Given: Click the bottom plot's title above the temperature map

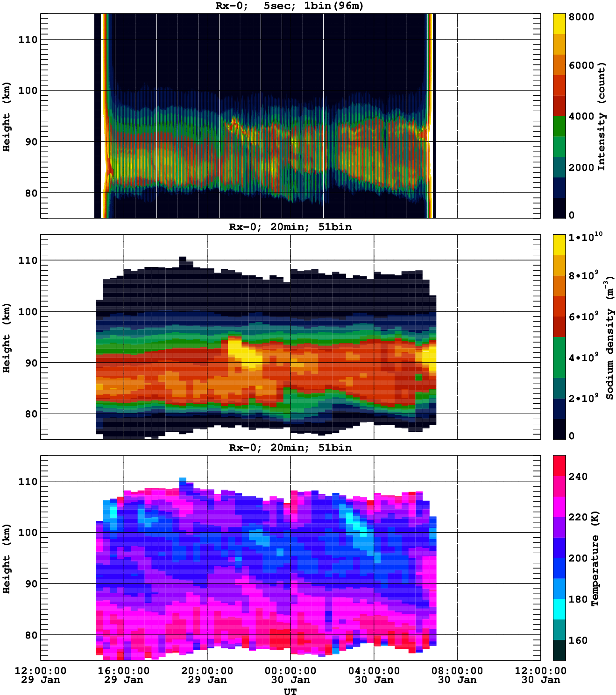Looking at the screenshot, I should click(x=290, y=448).
